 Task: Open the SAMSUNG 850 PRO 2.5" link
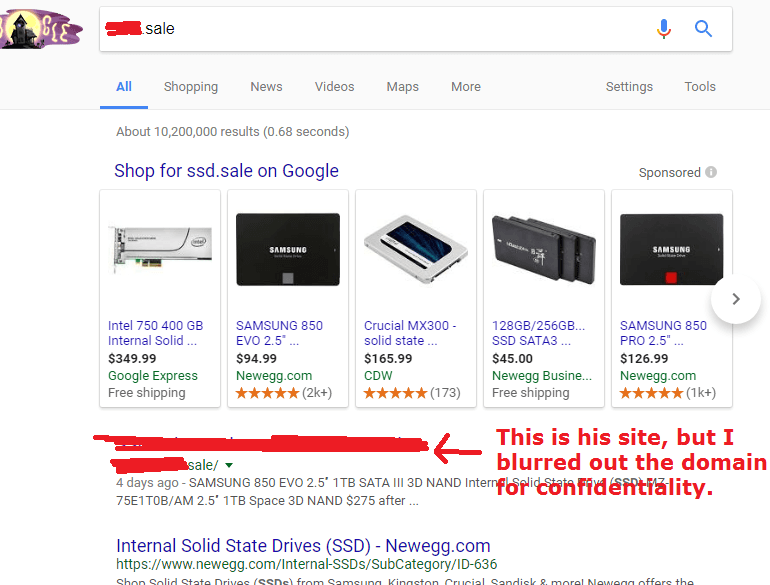(663, 333)
